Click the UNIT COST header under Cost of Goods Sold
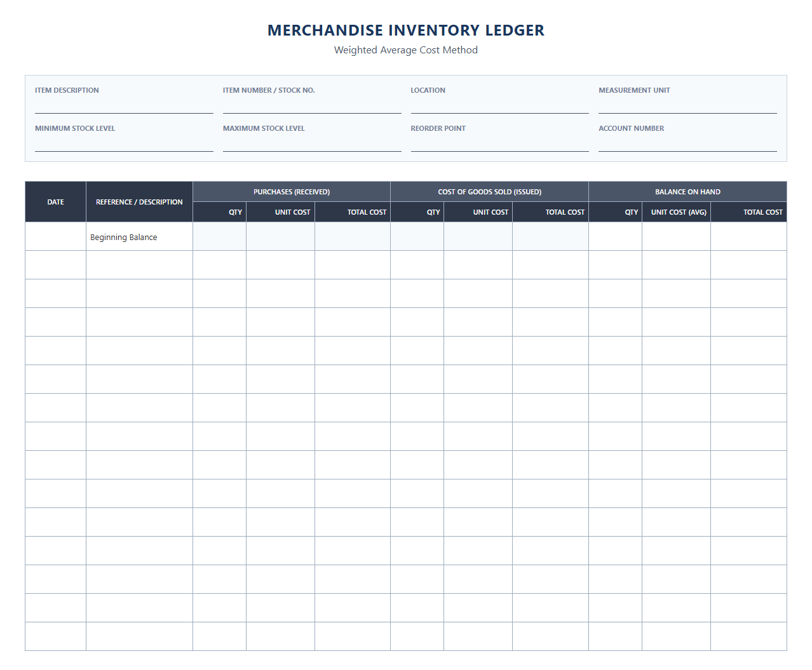 click(478, 212)
